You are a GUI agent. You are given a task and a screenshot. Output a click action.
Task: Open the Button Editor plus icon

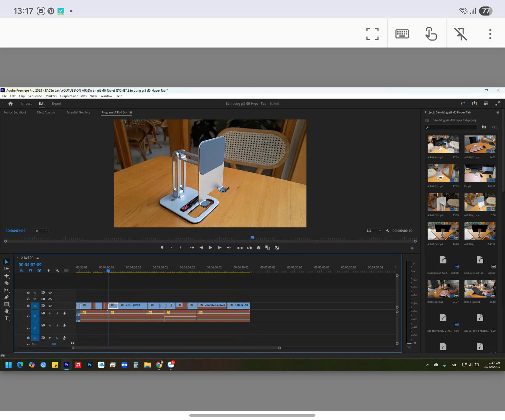412,248
